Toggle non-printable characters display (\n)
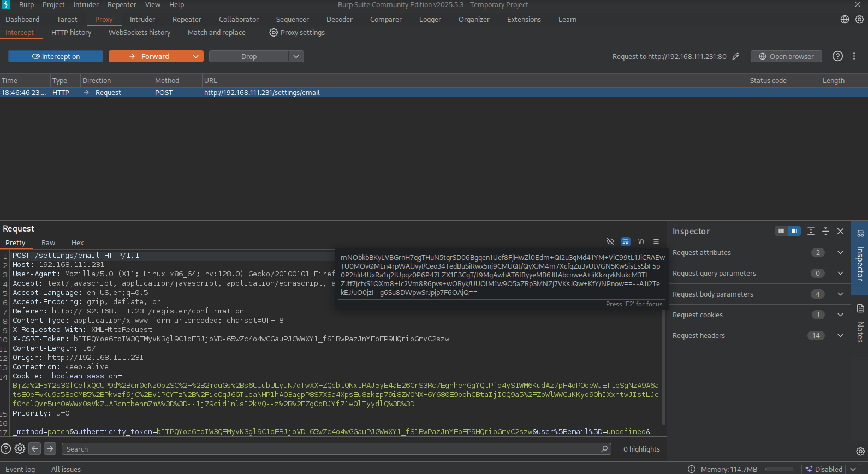 pyautogui.click(x=641, y=241)
